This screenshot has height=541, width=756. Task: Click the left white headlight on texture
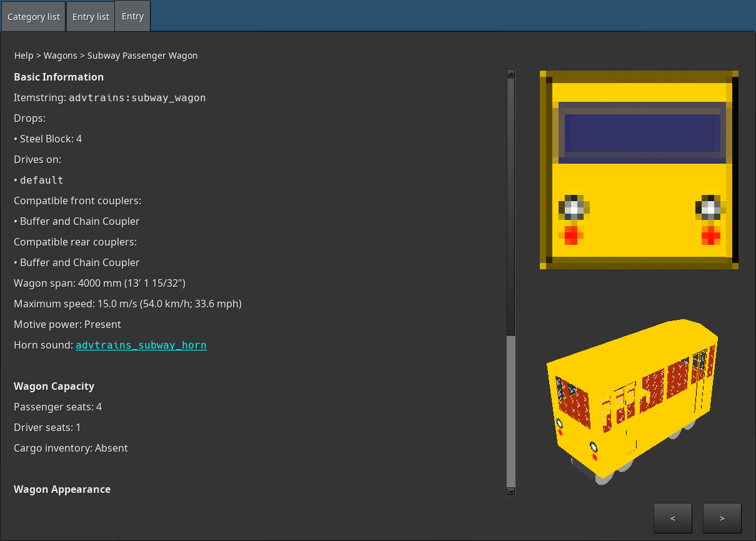[572, 207]
